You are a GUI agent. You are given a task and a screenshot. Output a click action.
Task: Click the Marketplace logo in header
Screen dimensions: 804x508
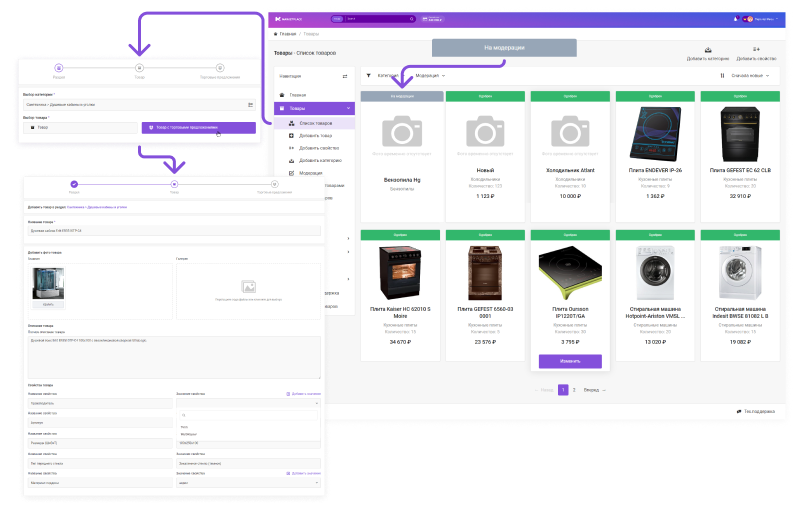point(292,19)
